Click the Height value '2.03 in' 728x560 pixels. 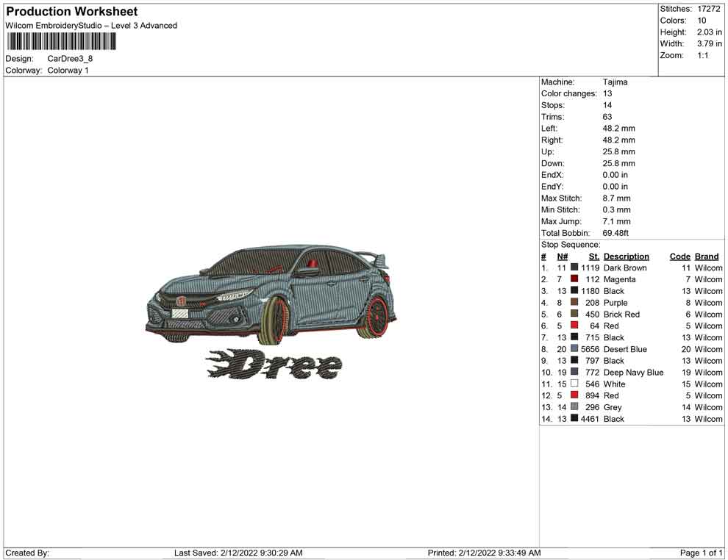pos(710,32)
